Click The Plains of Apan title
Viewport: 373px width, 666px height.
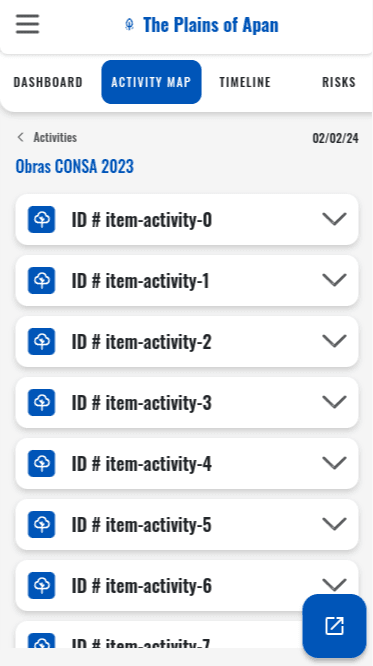click(x=211, y=25)
